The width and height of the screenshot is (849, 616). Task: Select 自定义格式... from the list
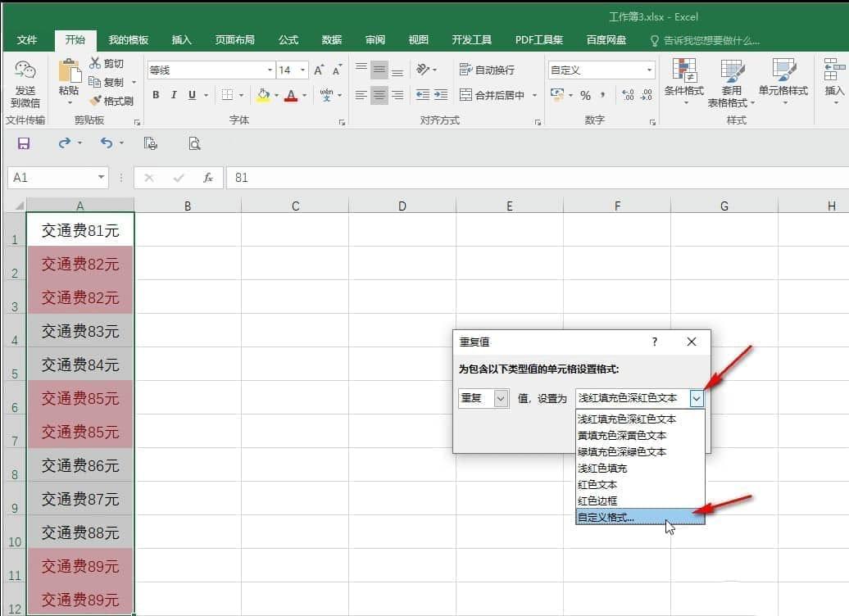(640, 518)
